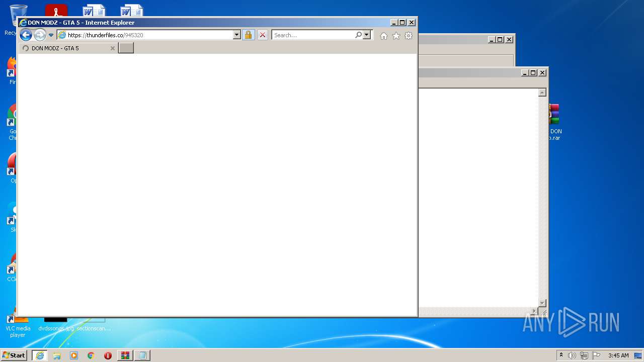Stop page loading with red X
Image resolution: width=644 pixels, height=362 pixels.
click(263, 35)
